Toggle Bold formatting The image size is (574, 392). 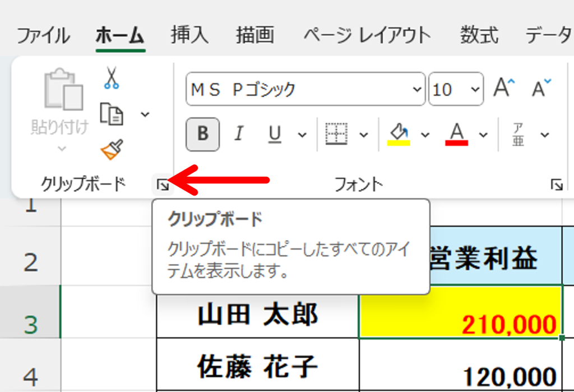pos(202,135)
